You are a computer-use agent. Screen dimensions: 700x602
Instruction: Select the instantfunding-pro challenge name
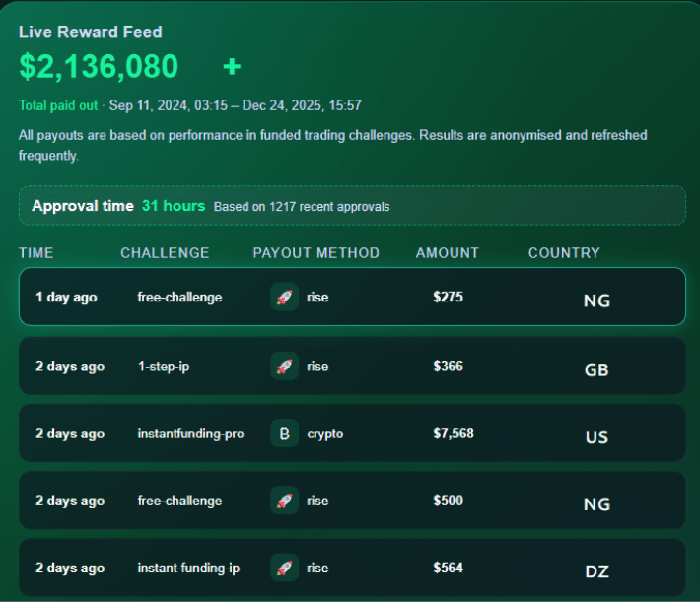coord(190,434)
